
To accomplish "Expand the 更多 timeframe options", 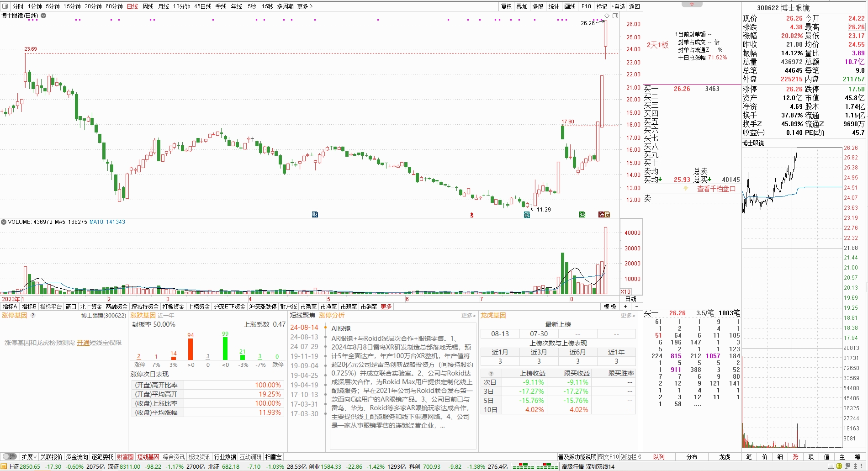I will pyautogui.click(x=305, y=6).
